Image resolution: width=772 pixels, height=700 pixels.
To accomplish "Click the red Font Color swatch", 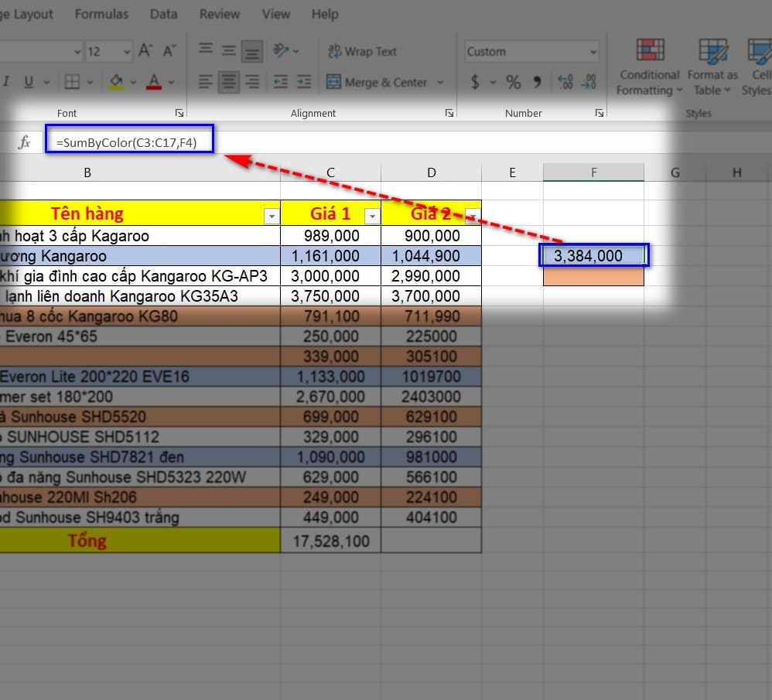I will tap(153, 82).
